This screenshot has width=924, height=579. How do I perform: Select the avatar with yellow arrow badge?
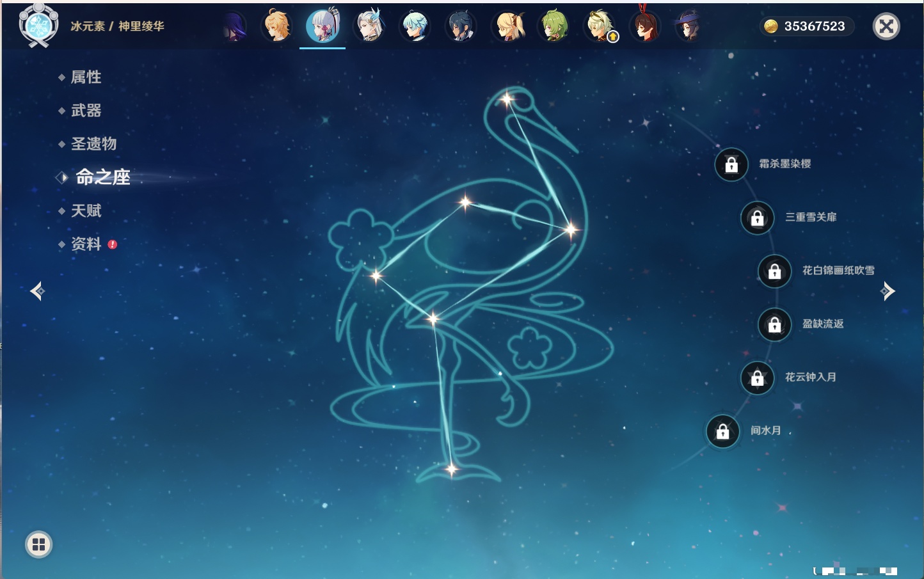(600, 26)
